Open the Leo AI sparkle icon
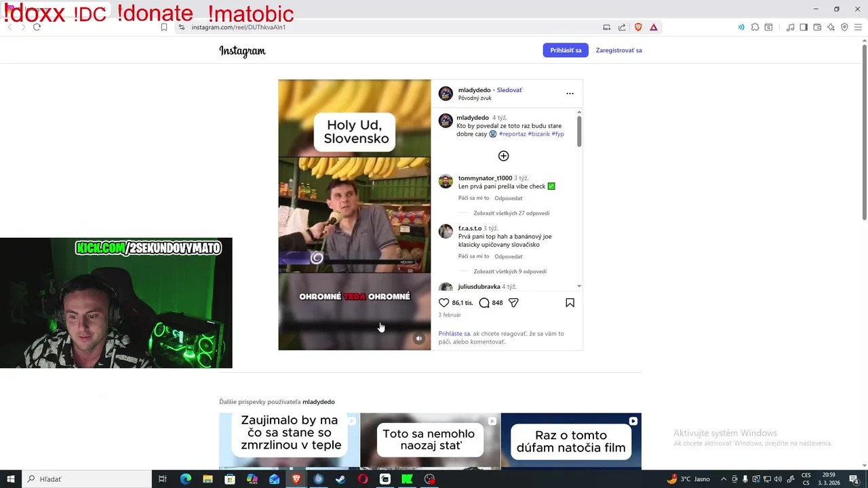The image size is (868, 488). [831, 27]
